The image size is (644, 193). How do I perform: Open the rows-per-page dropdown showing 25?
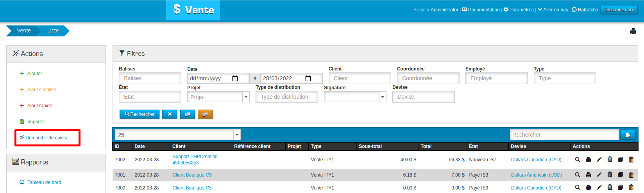237,135
